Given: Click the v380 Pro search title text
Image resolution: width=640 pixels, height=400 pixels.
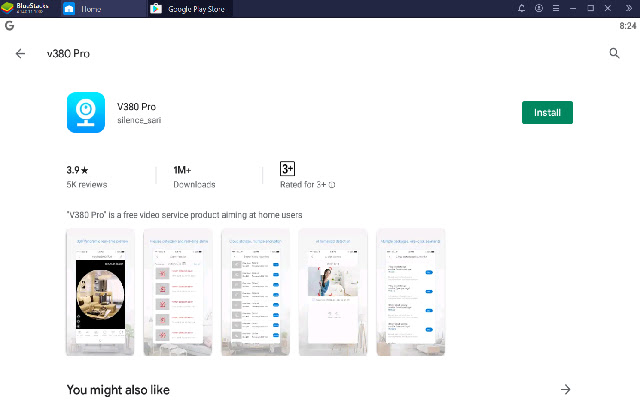Looking at the screenshot, I should point(68,53).
